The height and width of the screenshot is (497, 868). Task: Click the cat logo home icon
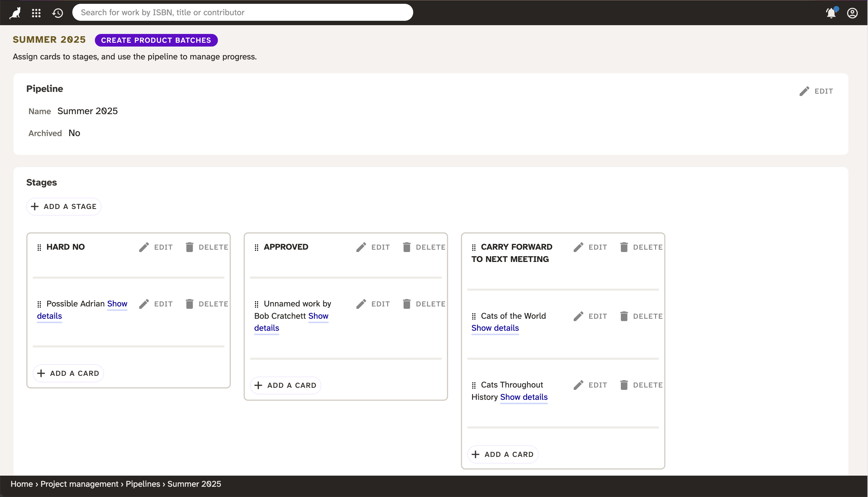(15, 13)
